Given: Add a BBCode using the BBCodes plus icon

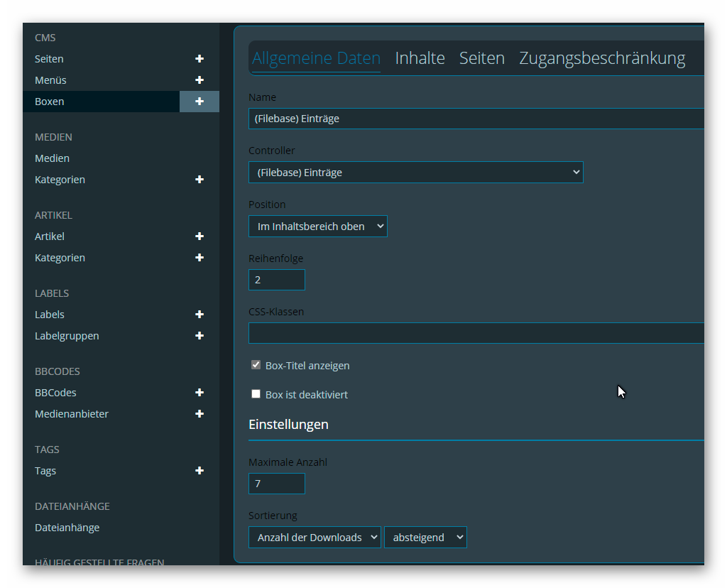Looking at the screenshot, I should (199, 393).
